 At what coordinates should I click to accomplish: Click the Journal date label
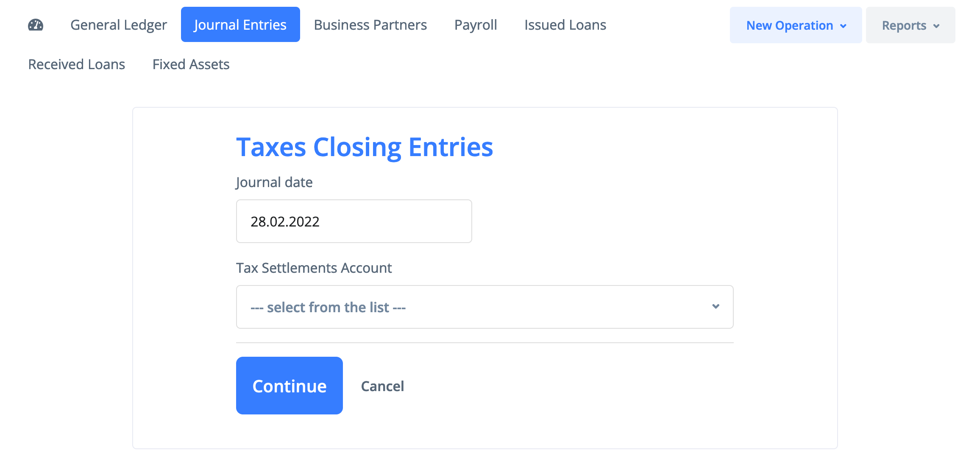coord(274,182)
